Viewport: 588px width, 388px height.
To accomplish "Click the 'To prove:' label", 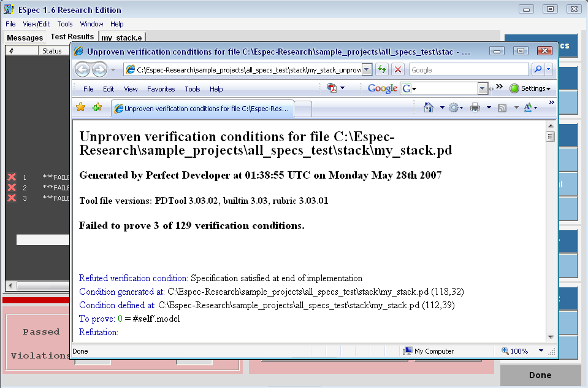I will click(x=97, y=319).
